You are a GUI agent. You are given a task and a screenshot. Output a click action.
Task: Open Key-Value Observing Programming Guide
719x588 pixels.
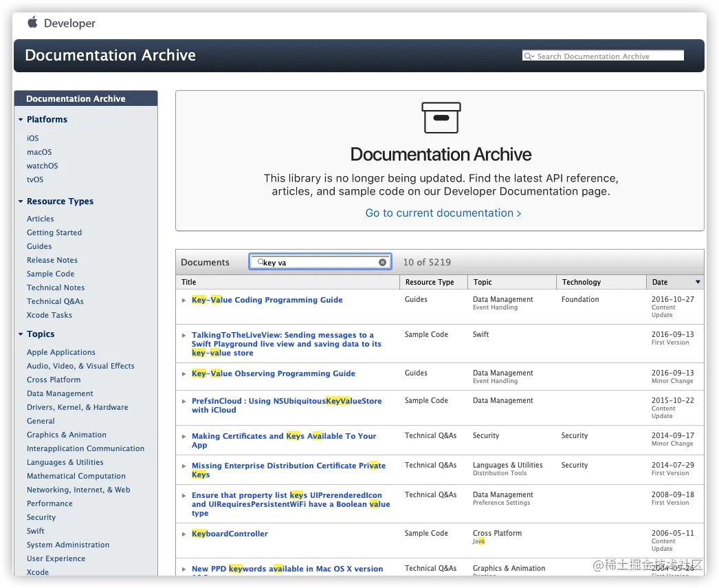[x=274, y=373]
